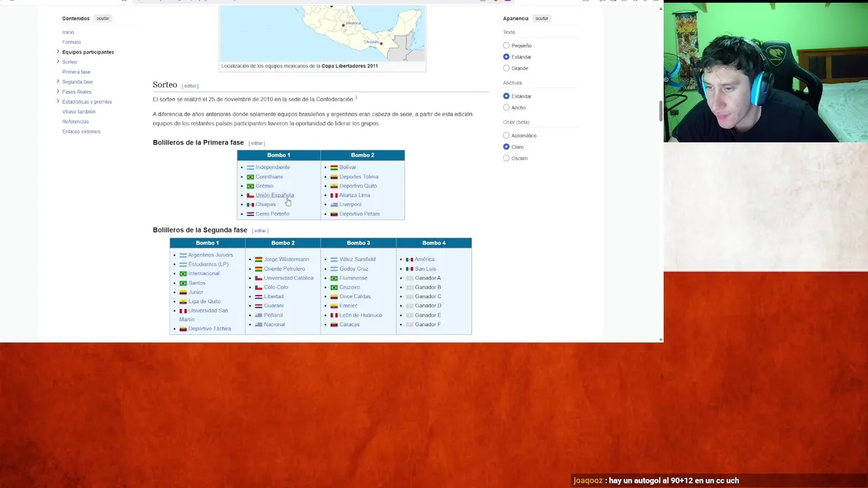Click the flag icon beside Vélez Sarsfield
Viewport: 868px width, 488px height.
334,260
